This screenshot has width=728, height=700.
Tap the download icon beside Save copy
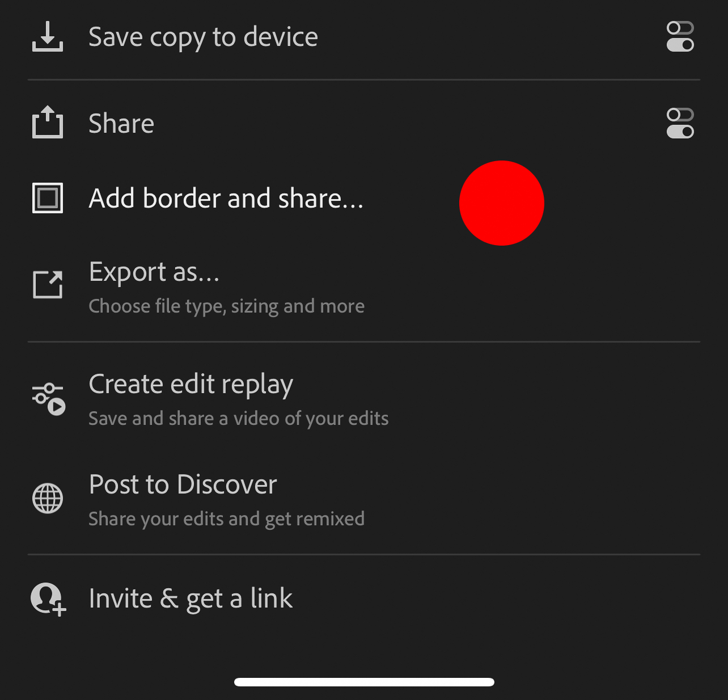coord(48,37)
